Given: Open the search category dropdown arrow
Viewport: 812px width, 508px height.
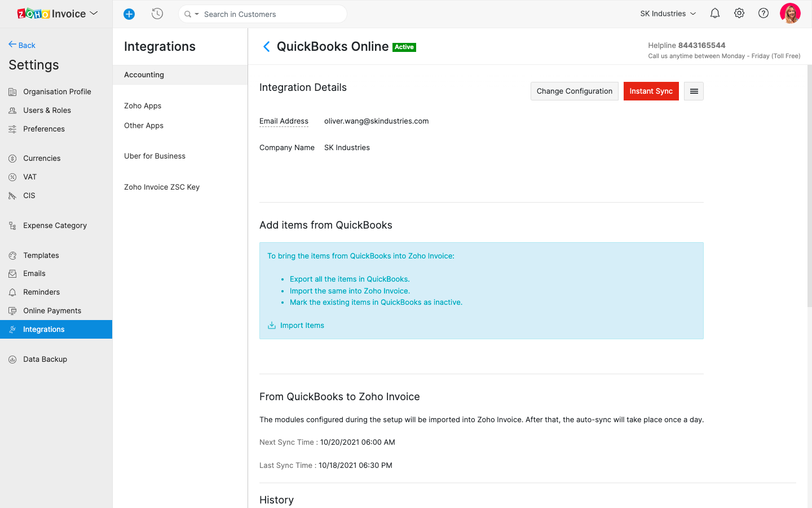Looking at the screenshot, I should pyautogui.click(x=197, y=14).
